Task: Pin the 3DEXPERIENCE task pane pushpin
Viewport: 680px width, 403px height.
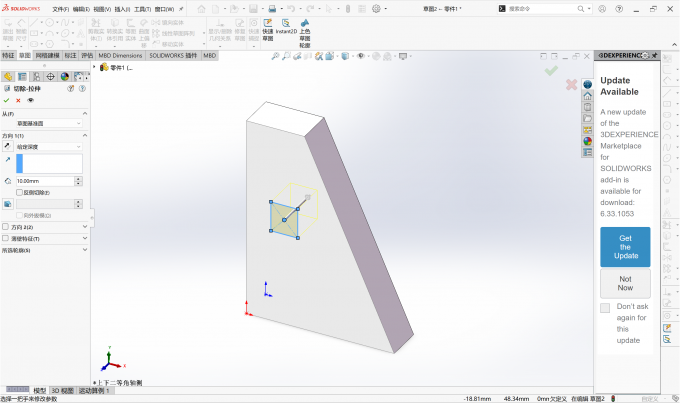Action: tap(654, 56)
